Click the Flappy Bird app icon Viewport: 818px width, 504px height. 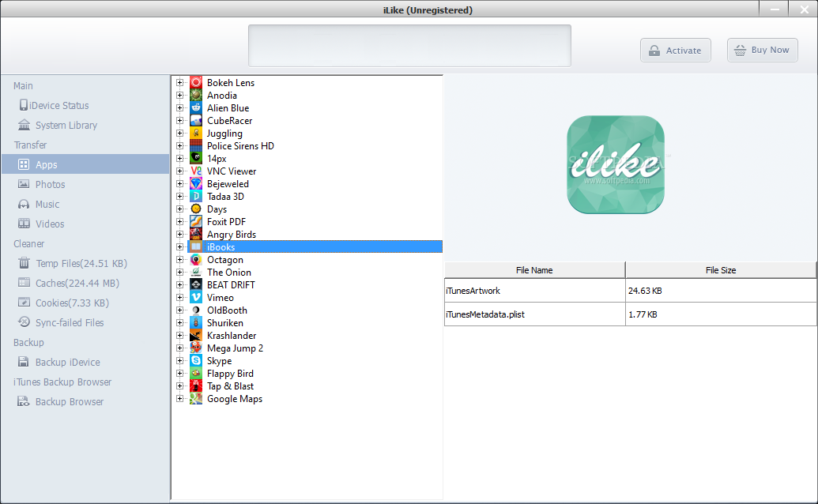click(x=196, y=373)
